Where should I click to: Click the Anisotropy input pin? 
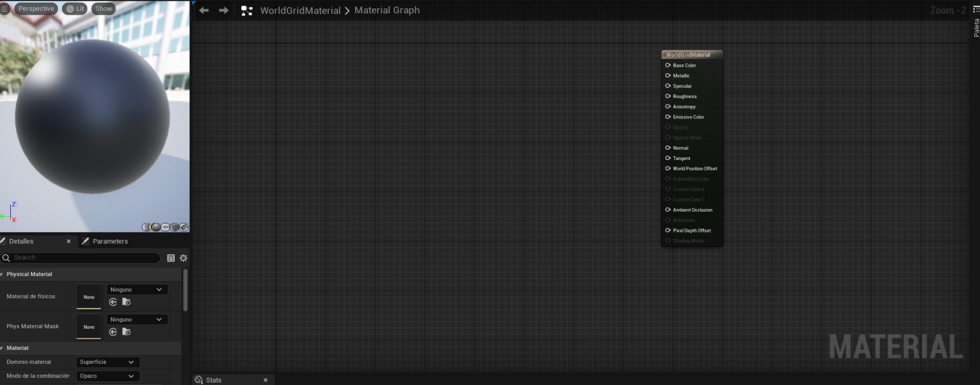(668, 106)
